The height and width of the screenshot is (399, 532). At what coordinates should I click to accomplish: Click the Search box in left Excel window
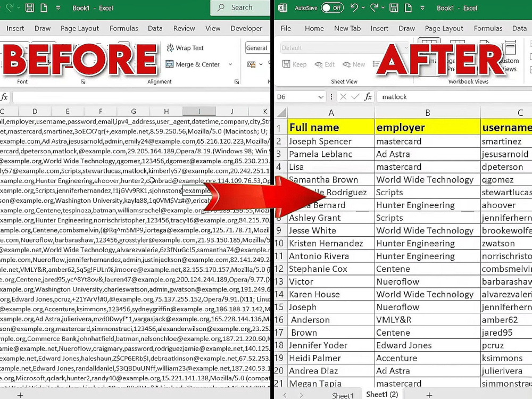[240, 8]
